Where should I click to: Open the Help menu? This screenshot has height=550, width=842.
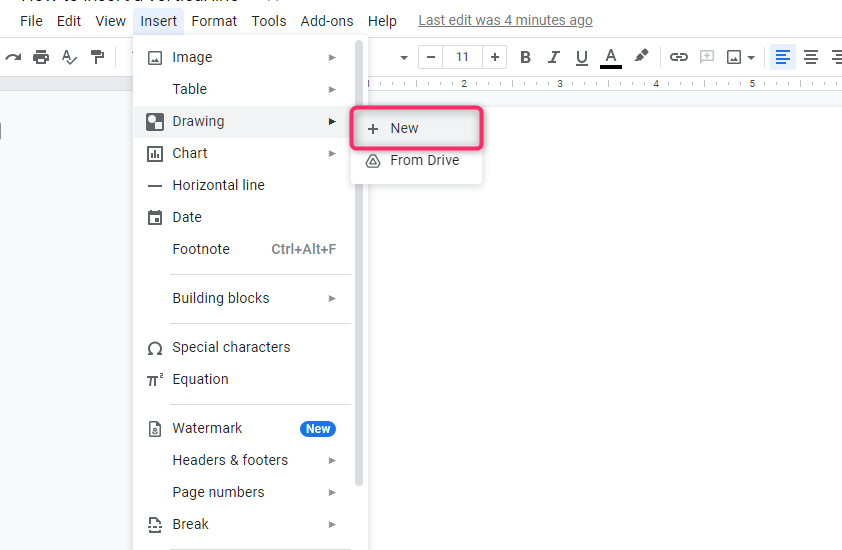coord(382,21)
